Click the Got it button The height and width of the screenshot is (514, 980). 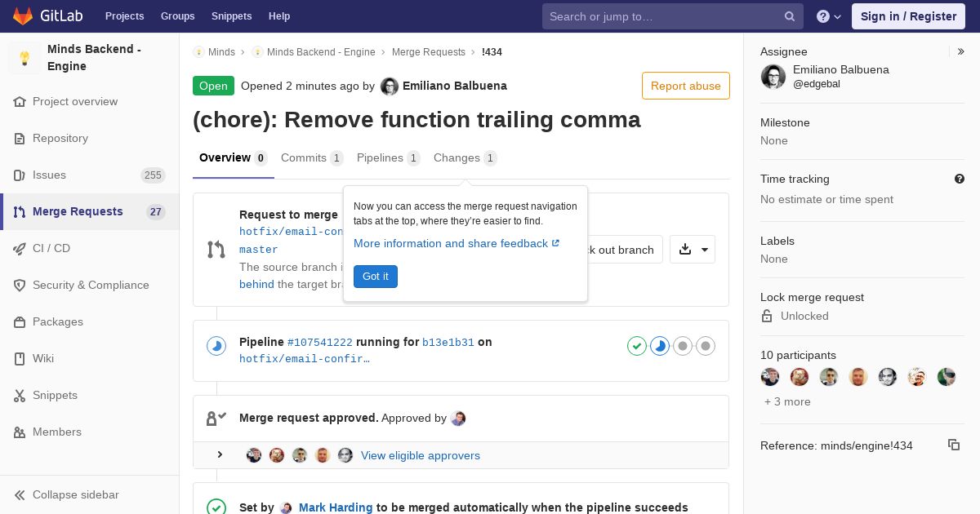(376, 277)
